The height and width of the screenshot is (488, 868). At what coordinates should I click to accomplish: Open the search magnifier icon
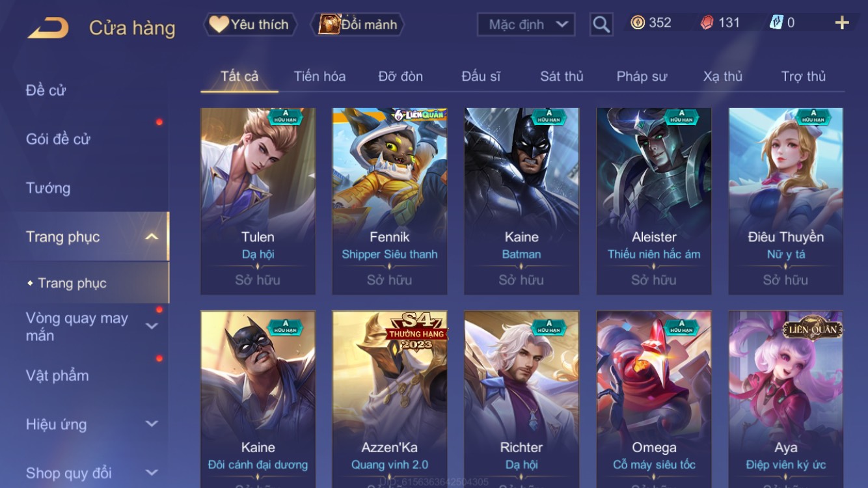601,25
